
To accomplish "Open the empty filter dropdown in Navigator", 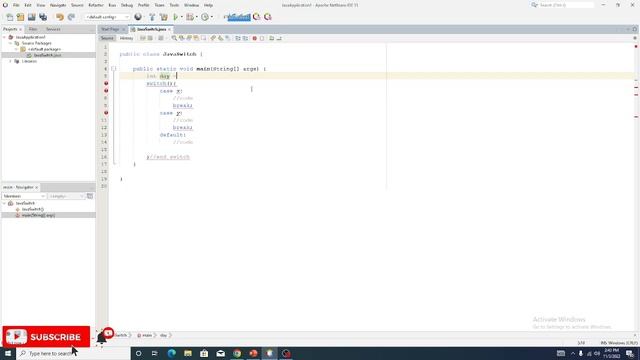I will (66, 196).
